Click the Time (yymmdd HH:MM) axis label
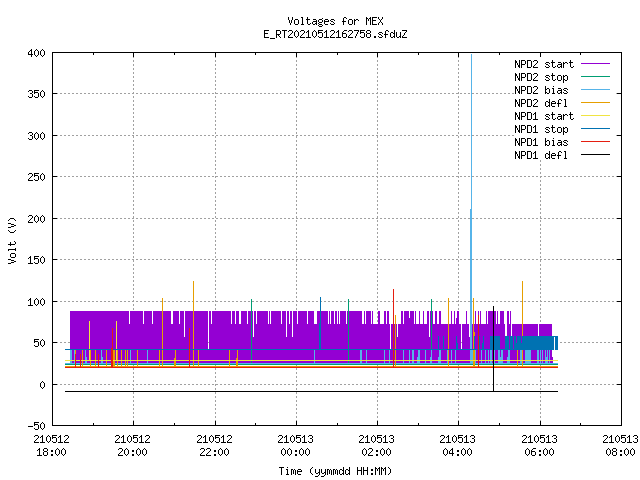This screenshot has height=480, width=640. pyautogui.click(x=335, y=471)
